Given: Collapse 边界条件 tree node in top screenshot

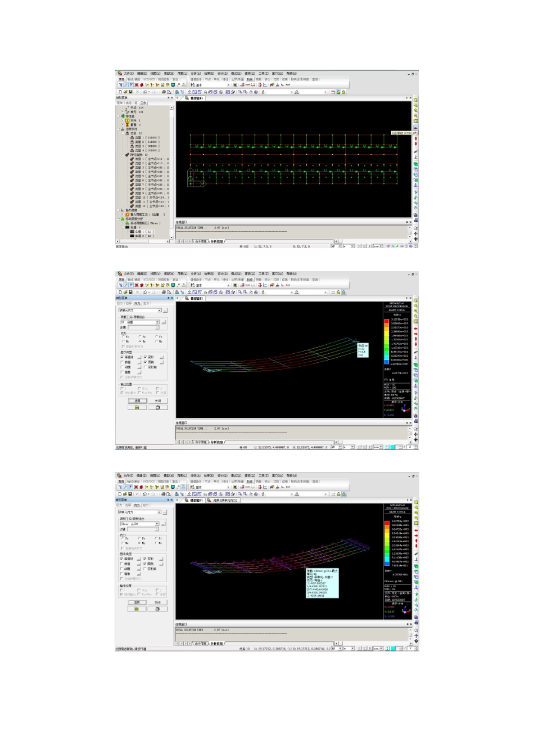Looking at the screenshot, I should coord(120,129).
